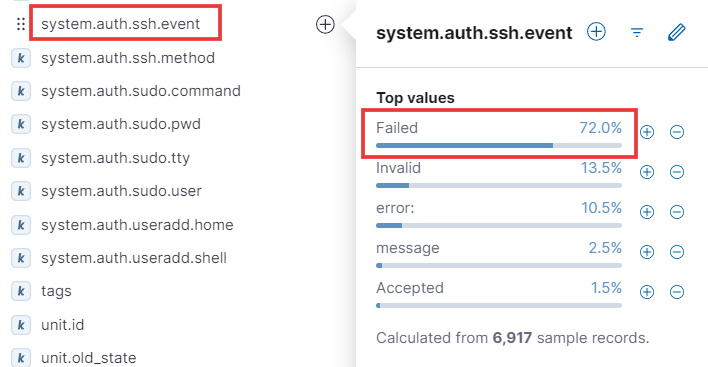Open the tags field details
Screen dimensions: 708x367
pyautogui.click(x=56, y=292)
